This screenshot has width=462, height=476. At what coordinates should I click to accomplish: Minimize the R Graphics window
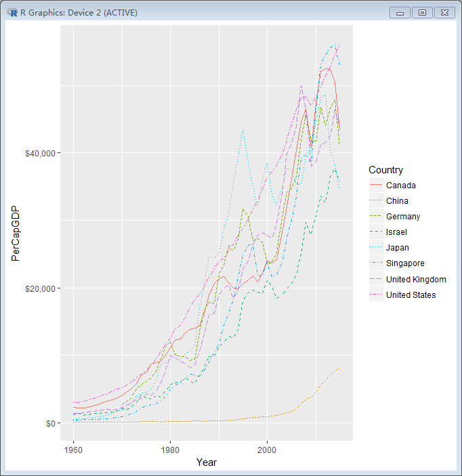[x=400, y=12]
